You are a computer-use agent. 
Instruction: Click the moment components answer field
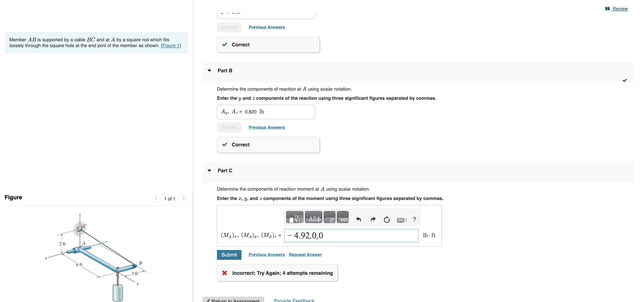[351, 236]
